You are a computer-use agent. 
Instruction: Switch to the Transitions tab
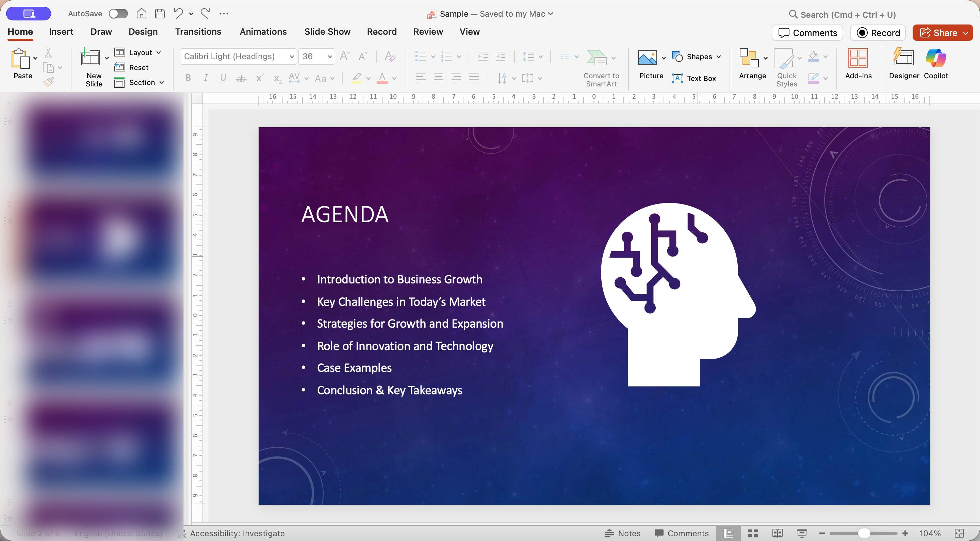tap(198, 32)
